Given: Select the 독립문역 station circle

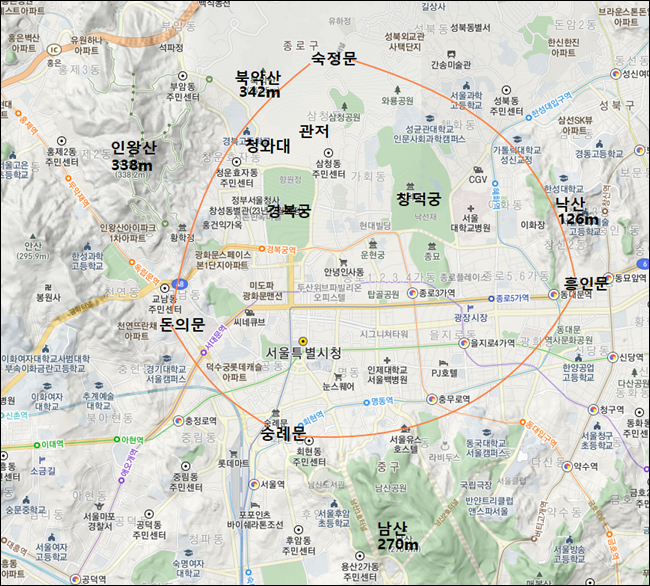Looking at the screenshot, I should [x=131, y=262].
